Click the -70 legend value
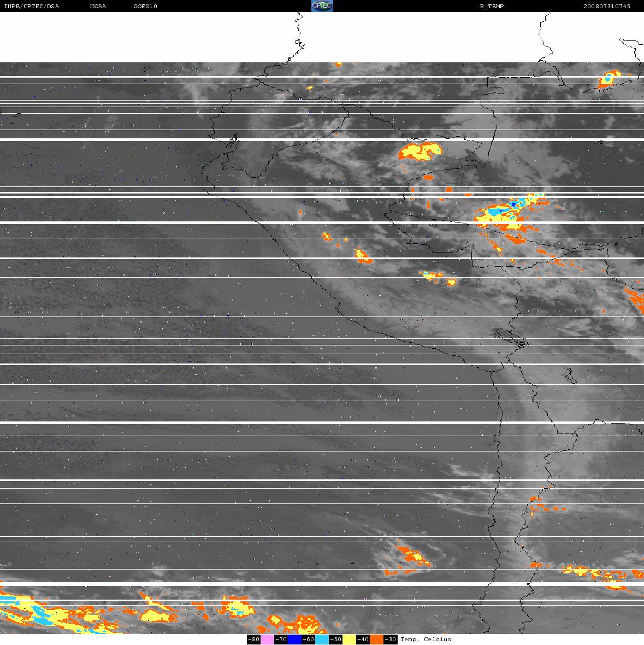The image size is (644, 645). click(x=281, y=639)
